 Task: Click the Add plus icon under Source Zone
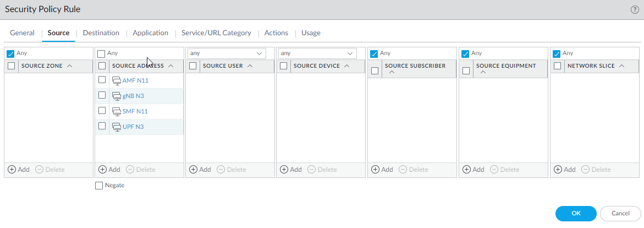(x=12, y=170)
